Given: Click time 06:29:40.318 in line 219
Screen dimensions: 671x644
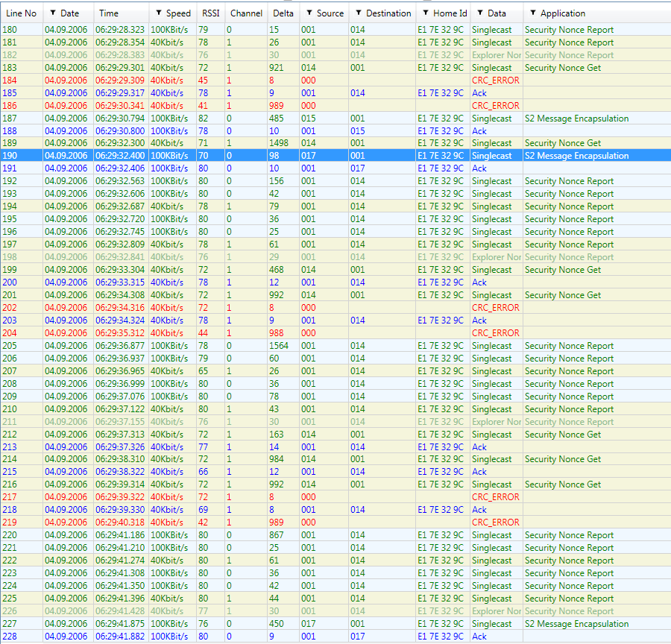Looking at the screenshot, I should 120,522.
